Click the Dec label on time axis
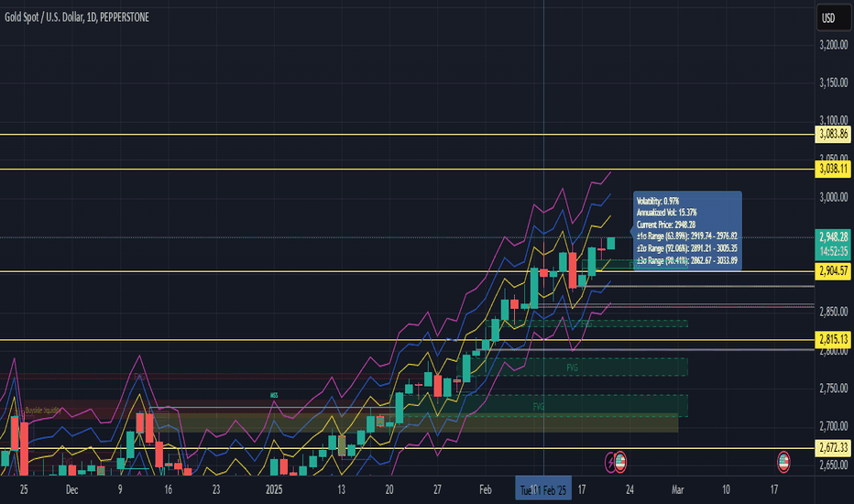The height and width of the screenshot is (504, 854). [x=71, y=490]
